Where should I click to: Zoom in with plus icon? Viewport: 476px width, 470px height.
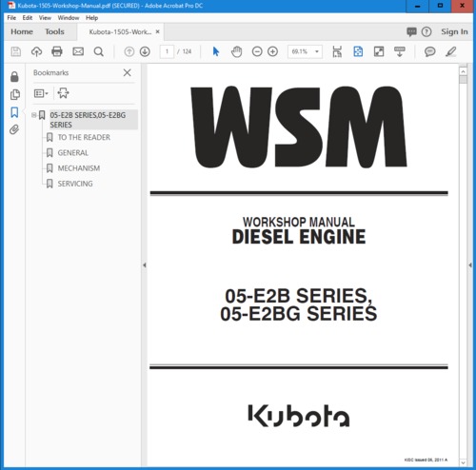tap(273, 51)
